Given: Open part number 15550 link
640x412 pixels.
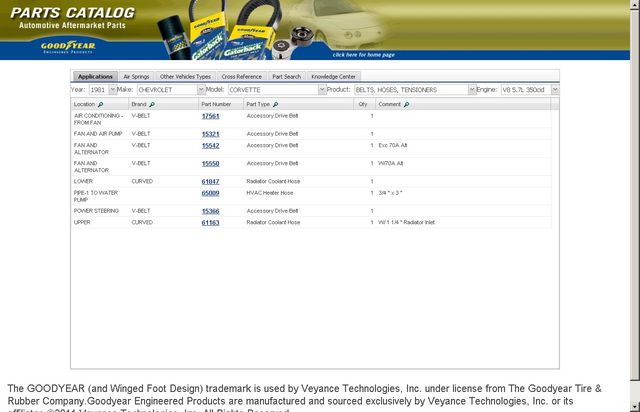Looking at the screenshot, I should (x=211, y=164).
